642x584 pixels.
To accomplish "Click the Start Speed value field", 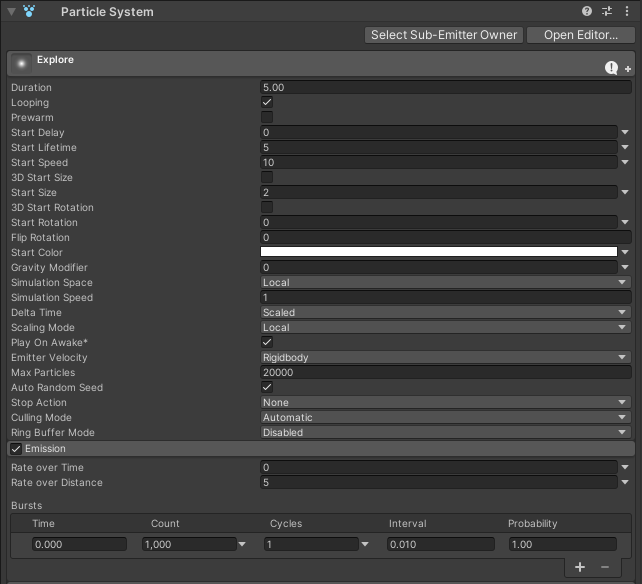I will (x=439, y=162).
